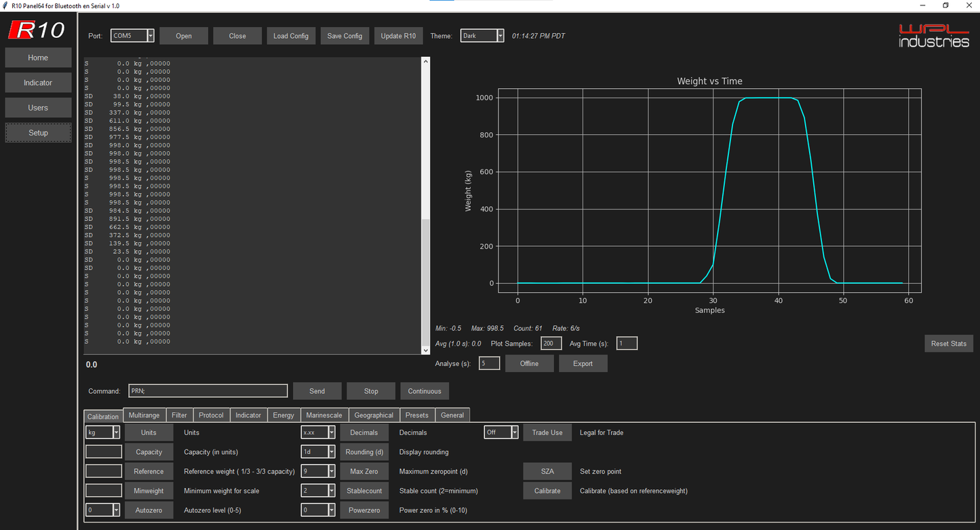Screen dimensions: 980x530
Task: Switch to the Indicator settings tab
Action: pyautogui.click(x=248, y=415)
